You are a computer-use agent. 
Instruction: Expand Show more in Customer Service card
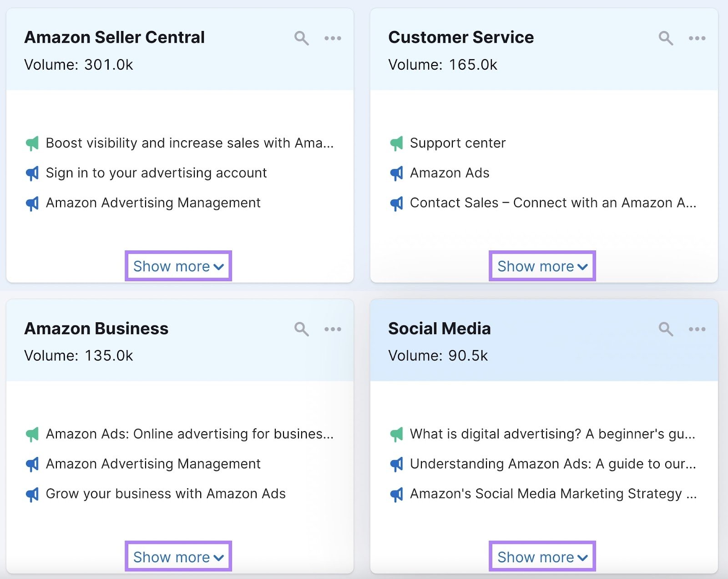click(x=542, y=266)
